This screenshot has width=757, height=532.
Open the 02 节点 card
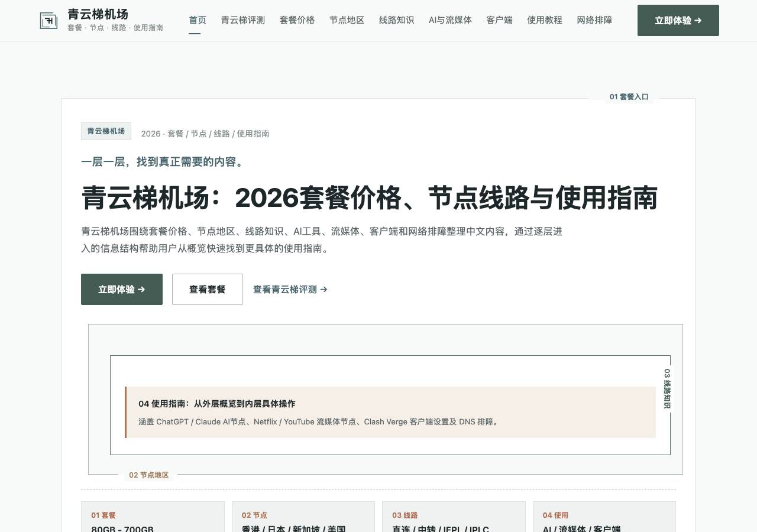pyautogui.click(x=303, y=517)
